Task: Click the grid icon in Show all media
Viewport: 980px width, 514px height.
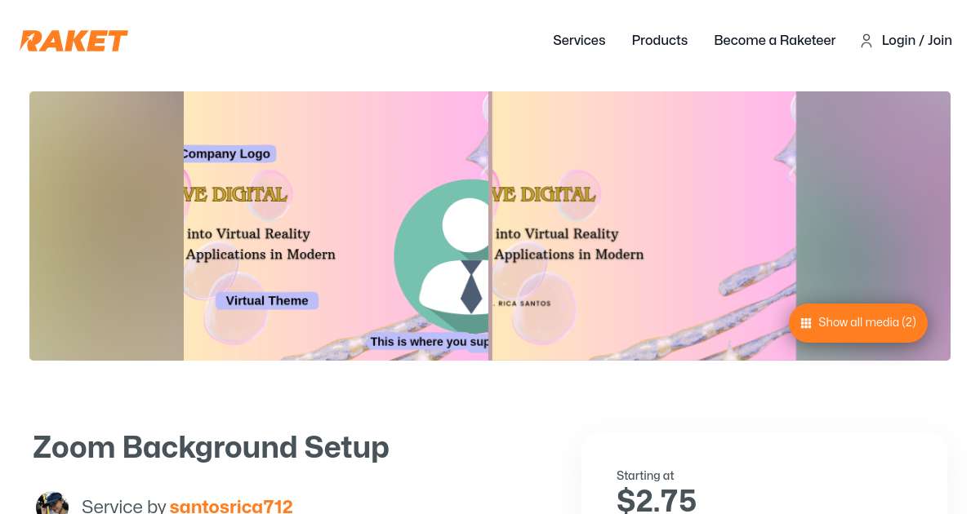Action: click(x=805, y=323)
